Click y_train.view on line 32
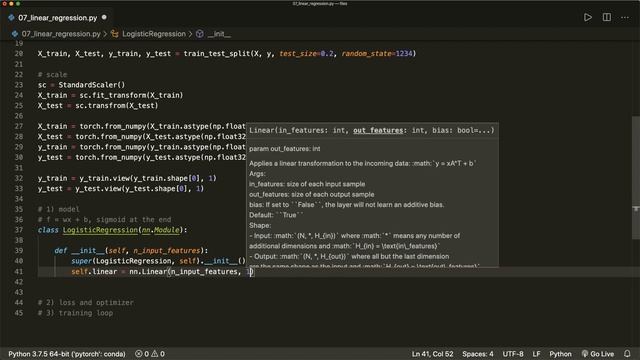Viewport: 640px width, 360px height. pos(104,178)
